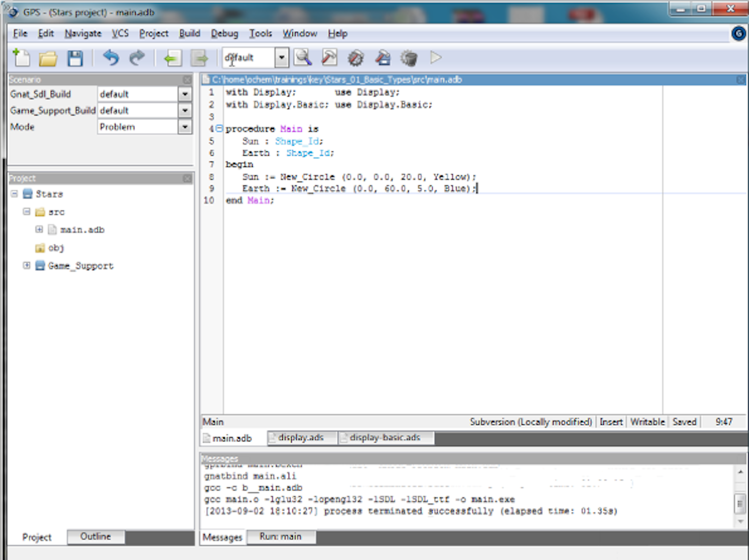Fold the procedure Main block
The width and height of the screenshot is (749, 560).
click(x=219, y=128)
